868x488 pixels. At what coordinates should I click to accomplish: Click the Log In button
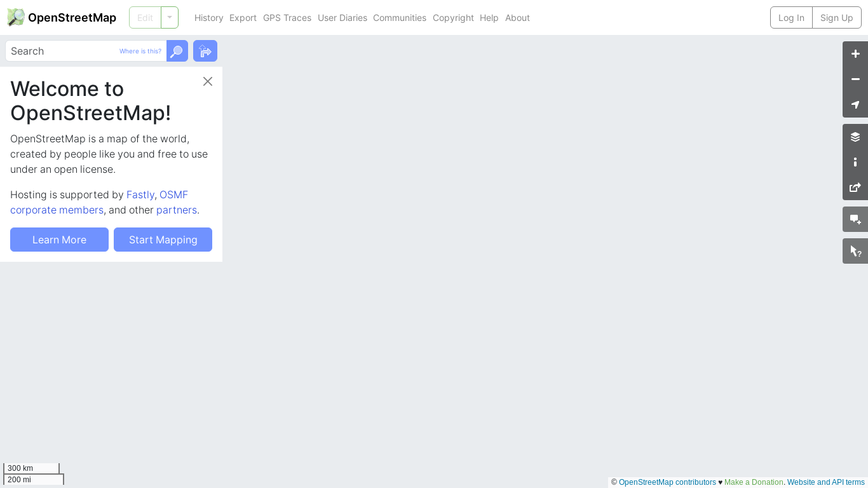791,18
